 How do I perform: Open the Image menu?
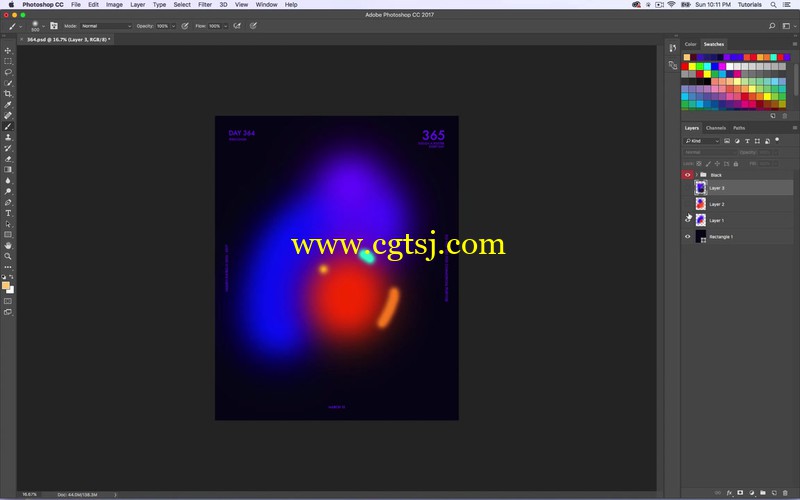pos(114,4)
